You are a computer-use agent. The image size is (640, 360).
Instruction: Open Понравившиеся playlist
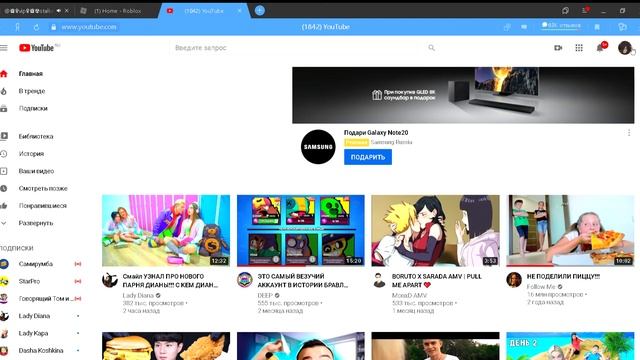(42, 206)
